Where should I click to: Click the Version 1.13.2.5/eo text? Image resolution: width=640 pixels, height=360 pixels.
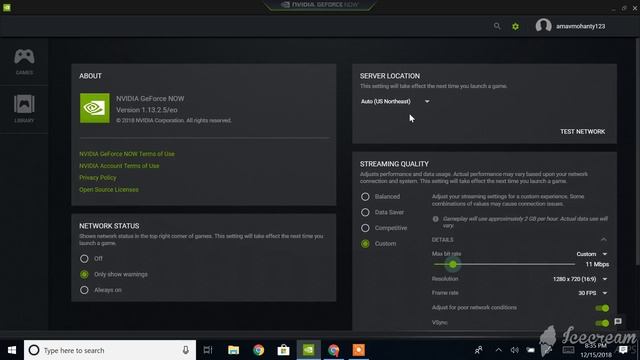[147, 110]
